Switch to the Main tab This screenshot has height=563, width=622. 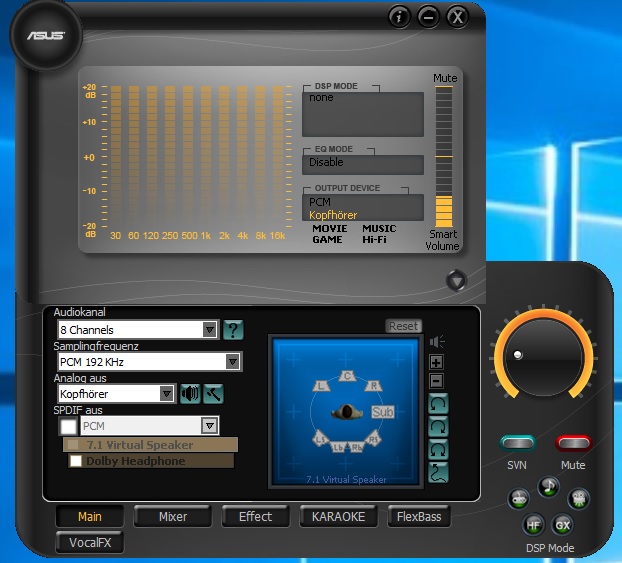pos(90,517)
